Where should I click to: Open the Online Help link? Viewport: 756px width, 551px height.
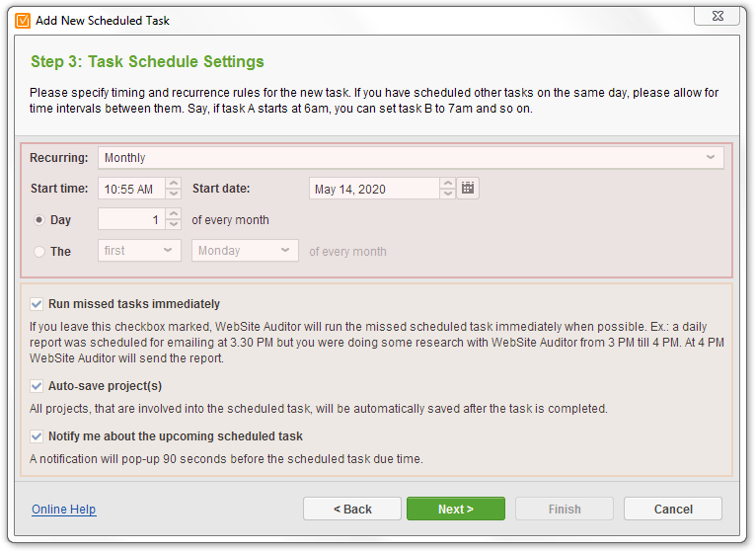63,509
